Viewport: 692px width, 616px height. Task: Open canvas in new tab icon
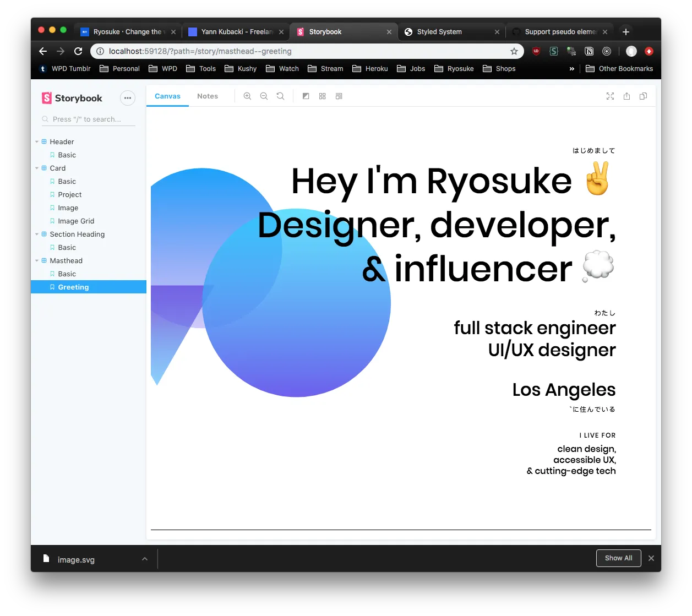626,96
